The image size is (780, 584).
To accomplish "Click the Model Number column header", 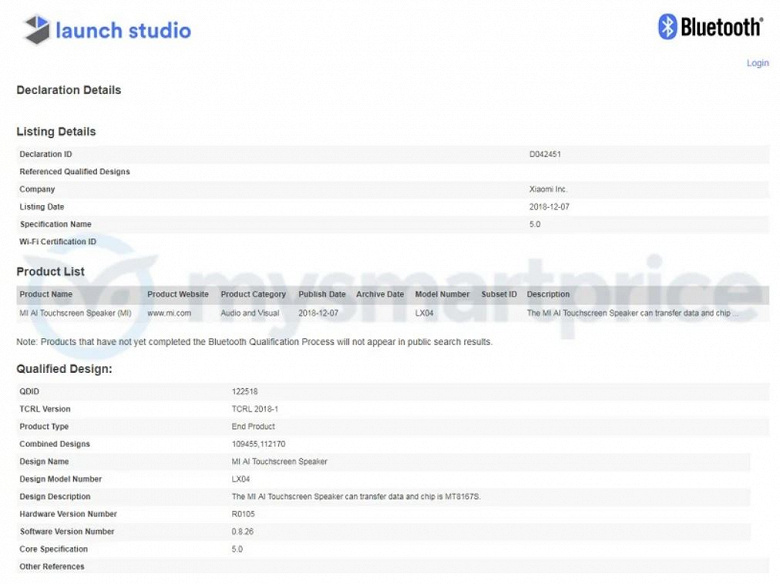I will click(x=442, y=294).
